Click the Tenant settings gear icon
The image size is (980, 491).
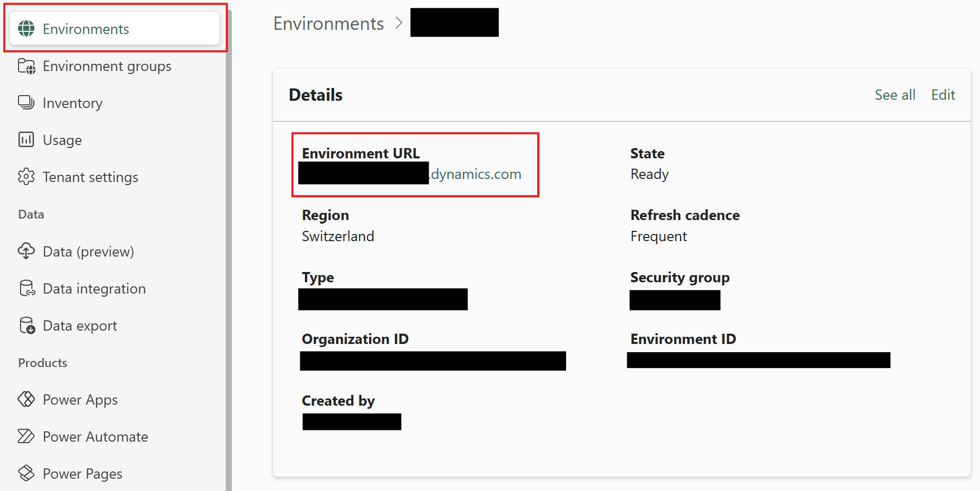26,177
